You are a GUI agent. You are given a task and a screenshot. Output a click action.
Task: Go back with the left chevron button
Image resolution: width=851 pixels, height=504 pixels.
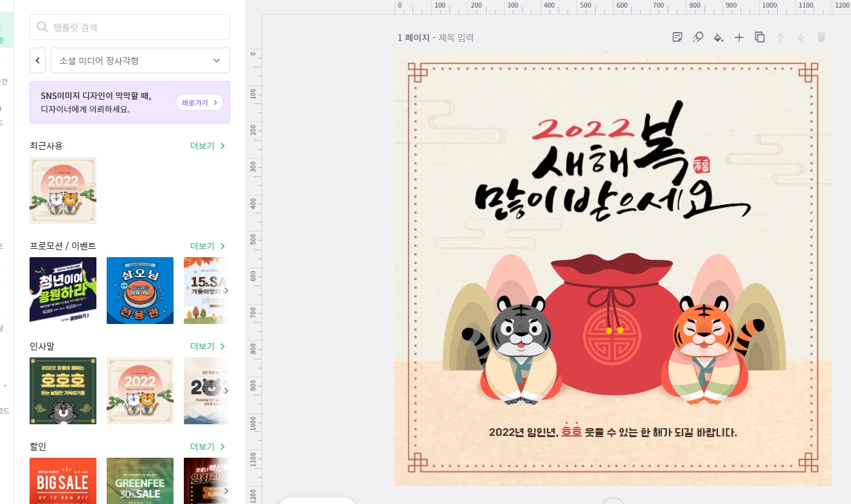coord(38,60)
